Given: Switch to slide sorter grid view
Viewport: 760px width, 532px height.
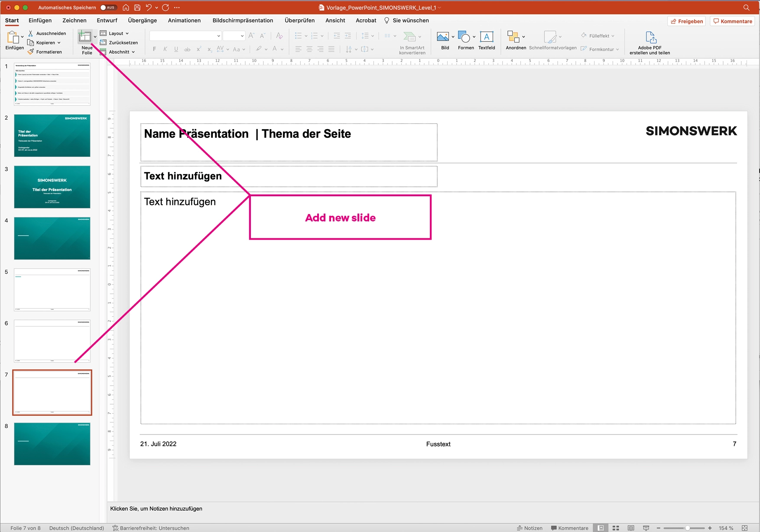Looking at the screenshot, I should click(x=615, y=528).
